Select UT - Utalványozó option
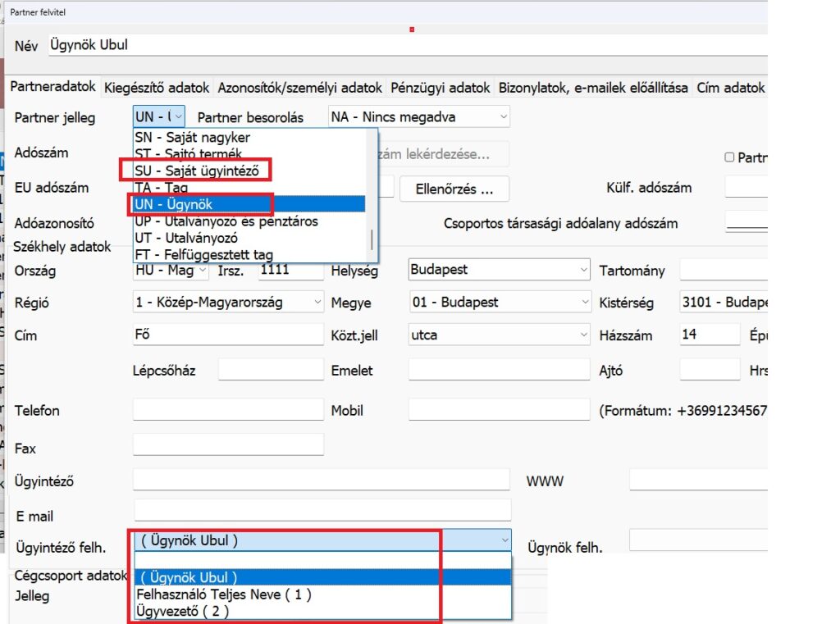 [249, 237]
